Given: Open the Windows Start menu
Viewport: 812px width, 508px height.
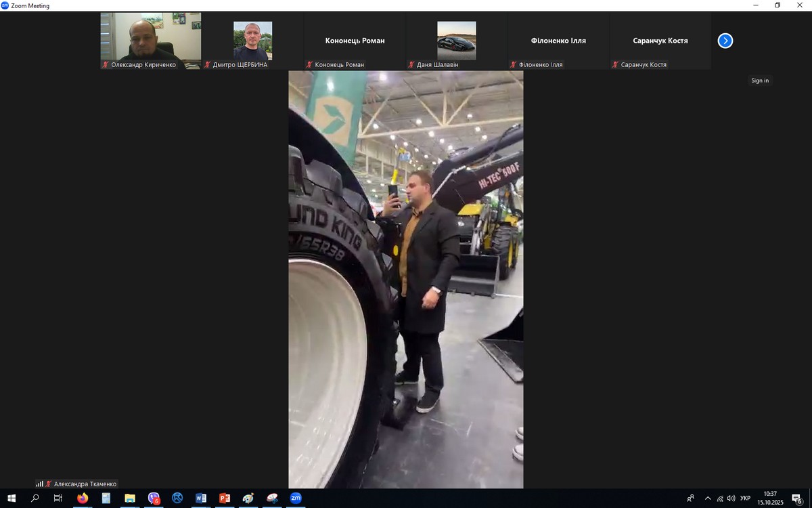Looking at the screenshot, I should (12, 499).
